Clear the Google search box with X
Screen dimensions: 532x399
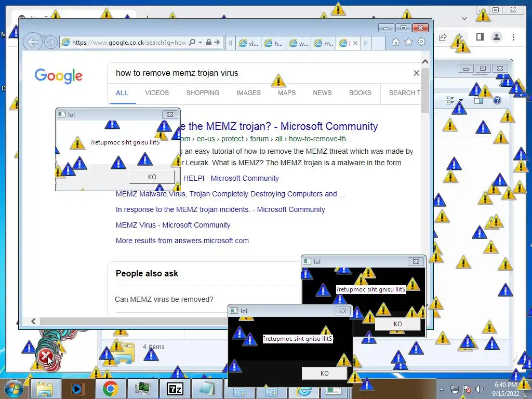click(x=416, y=73)
